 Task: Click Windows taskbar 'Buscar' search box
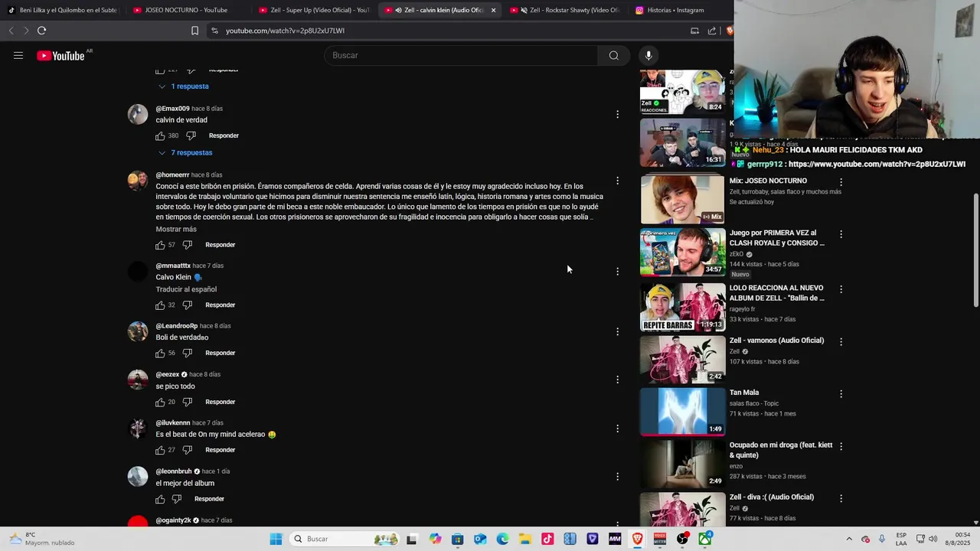click(x=346, y=539)
